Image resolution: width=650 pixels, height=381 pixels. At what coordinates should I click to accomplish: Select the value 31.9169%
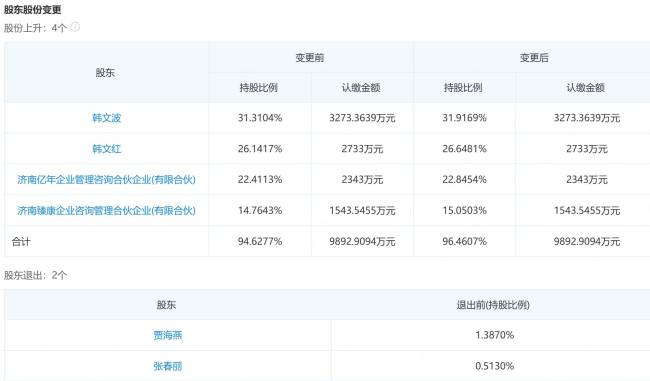point(464,118)
